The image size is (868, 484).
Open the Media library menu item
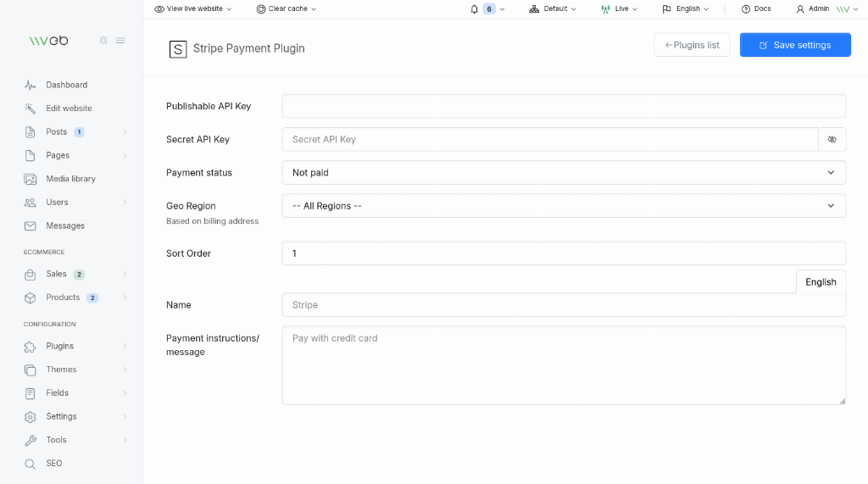(x=71, y=179)
